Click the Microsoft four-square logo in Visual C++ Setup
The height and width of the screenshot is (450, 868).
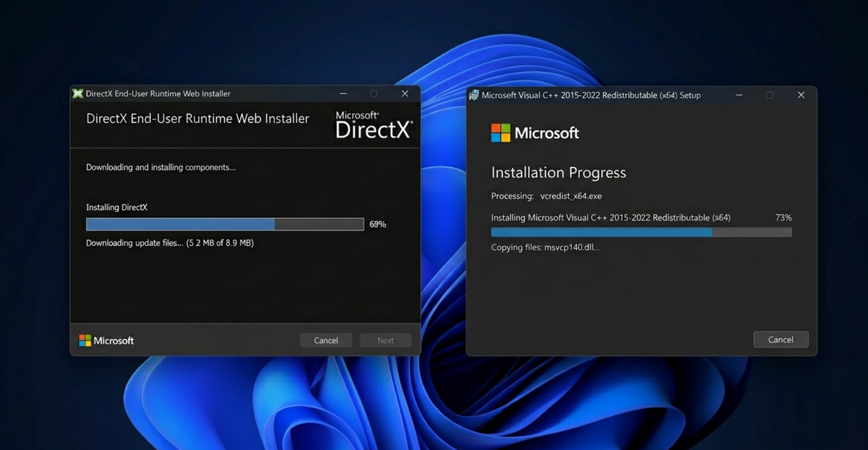click(x=500, y=133)
